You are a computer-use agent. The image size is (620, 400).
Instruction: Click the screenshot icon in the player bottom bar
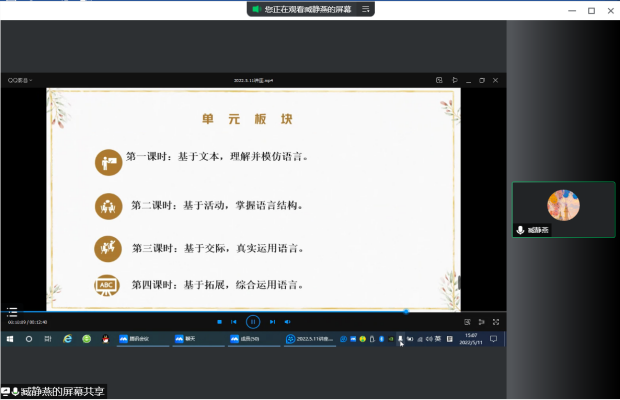click(x=467, y=322)
